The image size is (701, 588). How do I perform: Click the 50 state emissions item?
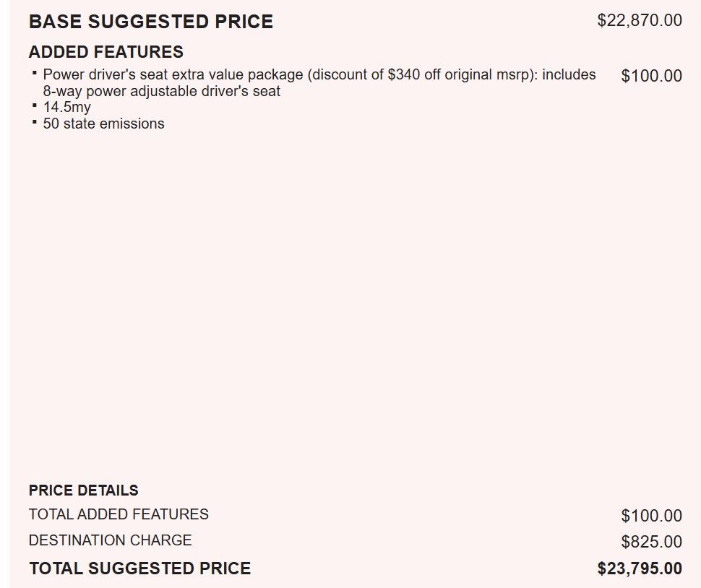pyautogui.click(x=103, y=124)
